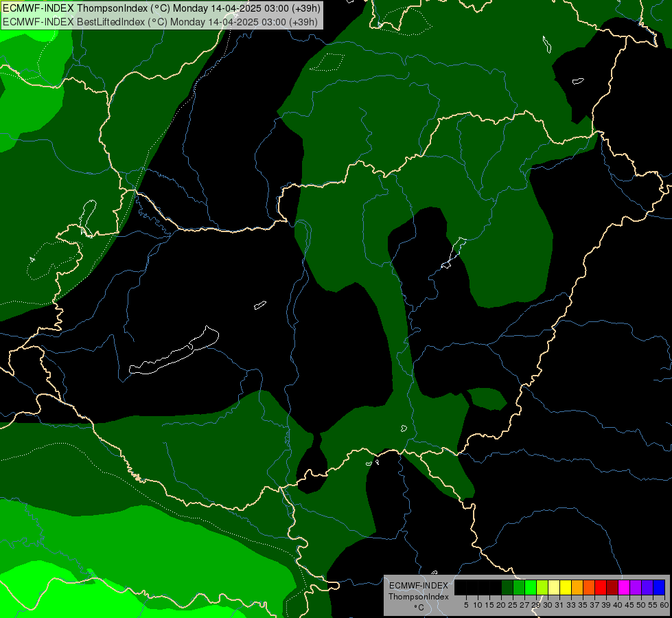The height and width of the screenshot is (618, 672).
Task: Click the pale yellow 30–31 legend swatch
Action: (x=554, y=587)
